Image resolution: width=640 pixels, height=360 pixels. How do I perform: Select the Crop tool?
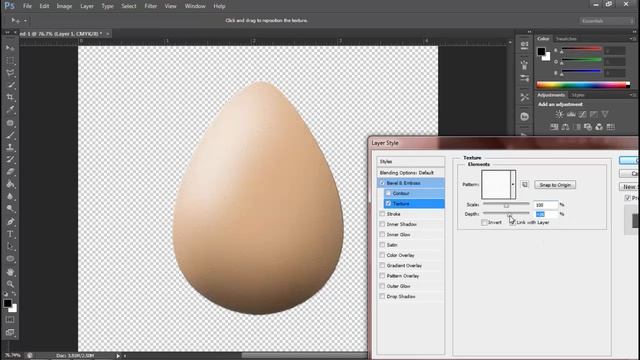tap(10, 98)
